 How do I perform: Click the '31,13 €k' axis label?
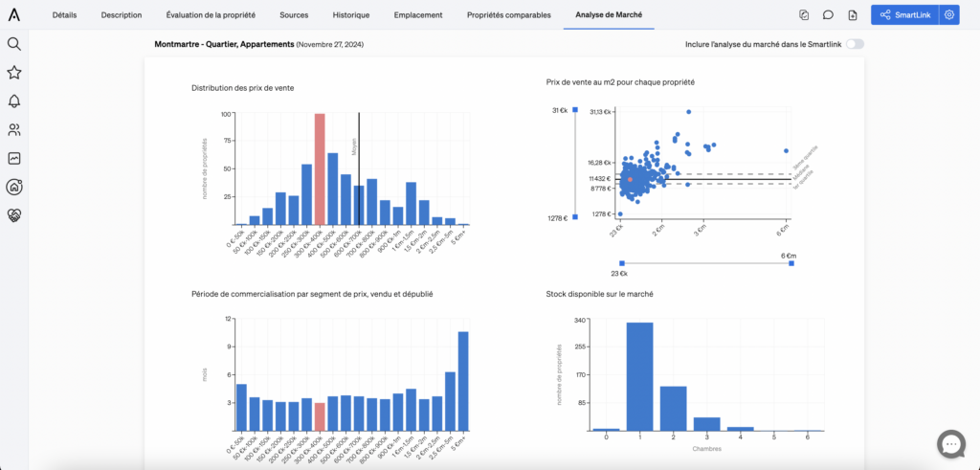tap(601, 112)
